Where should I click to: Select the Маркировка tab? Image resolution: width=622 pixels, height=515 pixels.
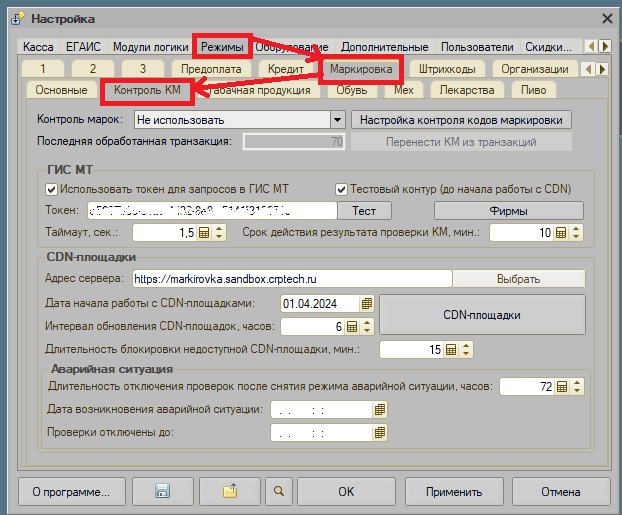click(x=361, y=69)
